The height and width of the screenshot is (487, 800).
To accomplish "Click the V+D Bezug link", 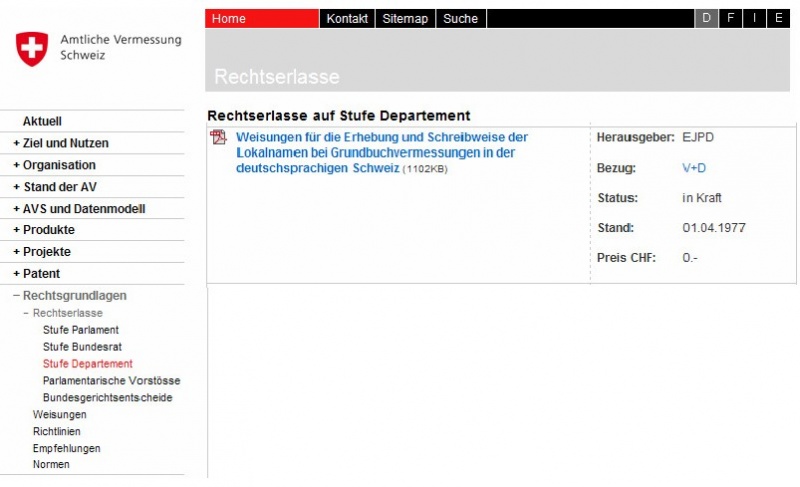I will [x=694, y=168].
